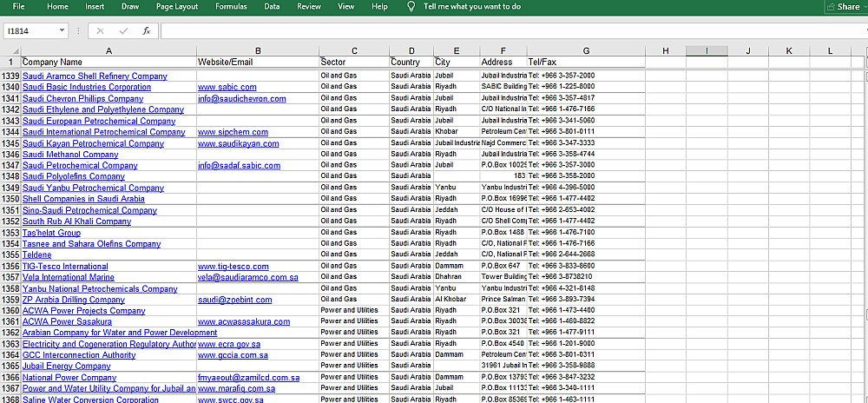
Task: Open vela@saudiaramco.com.sa email link
Action: tap(248, 277)
